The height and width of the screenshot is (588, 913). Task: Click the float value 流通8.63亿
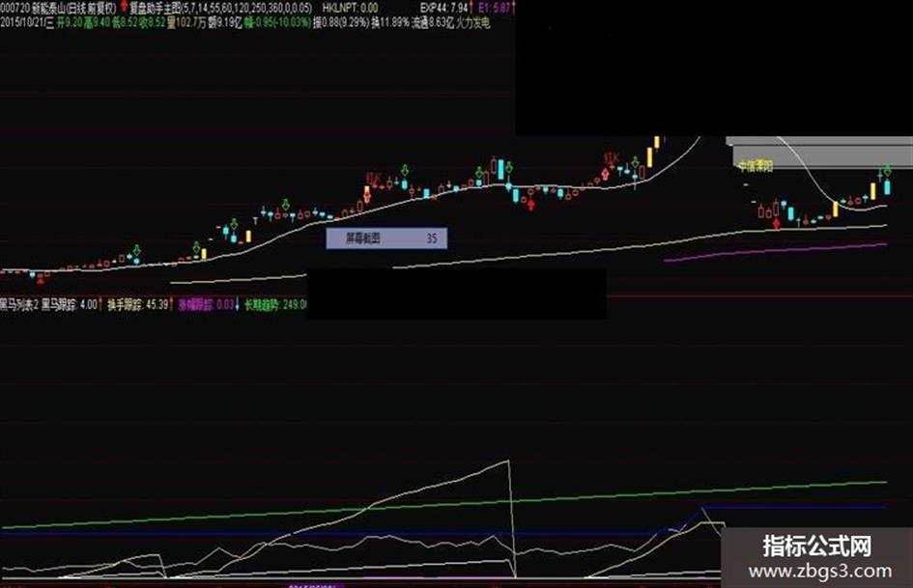pos(433,23)
